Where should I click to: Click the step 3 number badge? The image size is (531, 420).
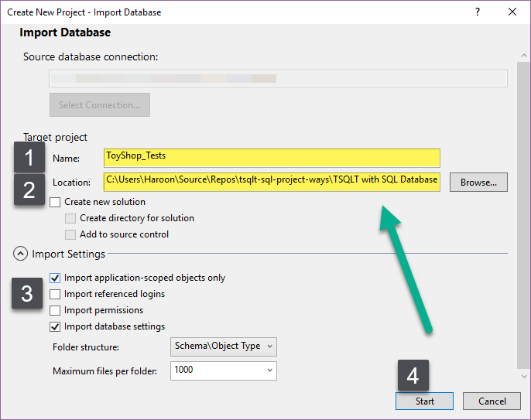point(27,295)
